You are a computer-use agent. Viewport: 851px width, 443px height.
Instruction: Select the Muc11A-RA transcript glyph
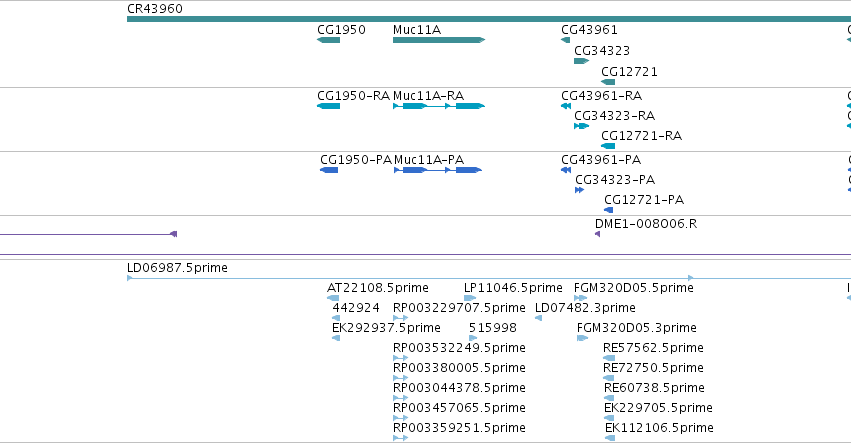[439, 106]
